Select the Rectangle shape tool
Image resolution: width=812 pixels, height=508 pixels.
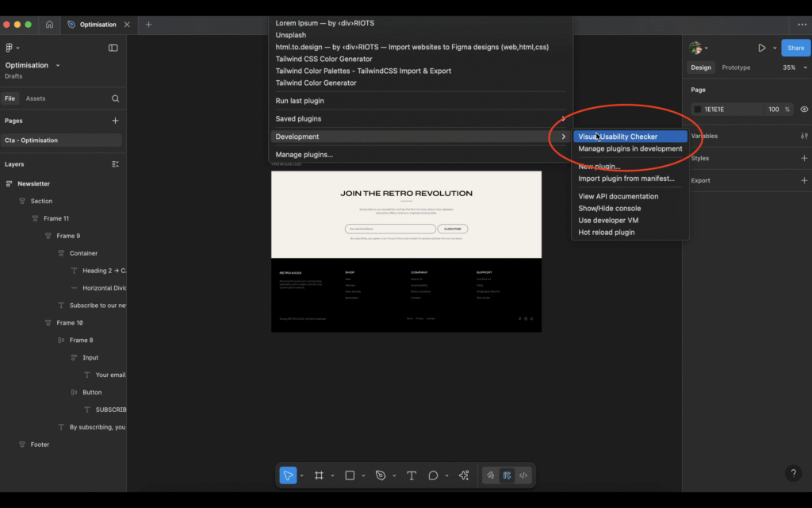(x=350, y=475)
